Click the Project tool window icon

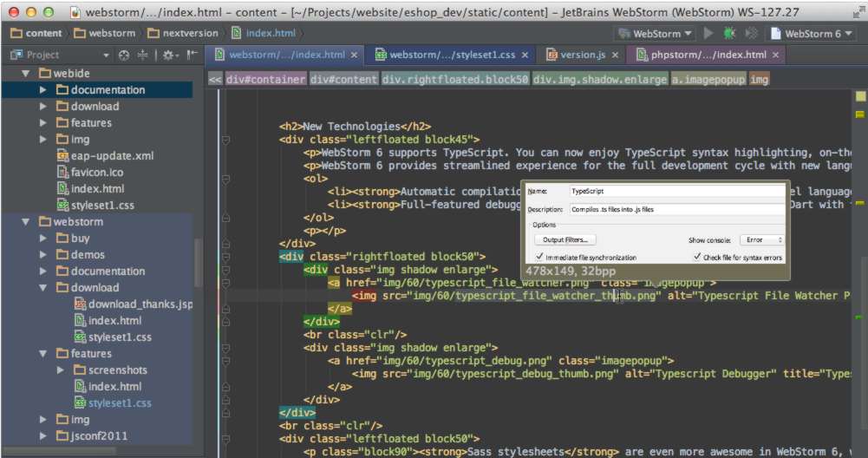pyautogui.click(x=16, y=55)
